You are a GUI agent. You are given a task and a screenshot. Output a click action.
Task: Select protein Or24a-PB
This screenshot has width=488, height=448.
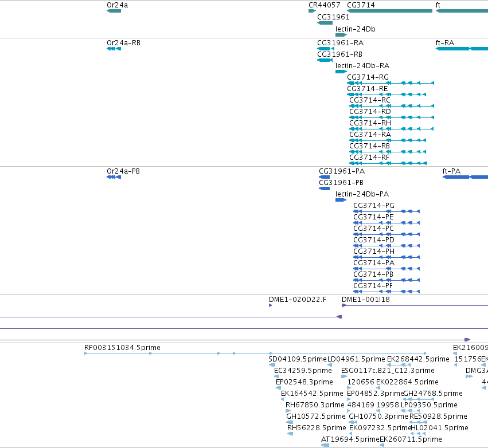click(x=114, y=177)
